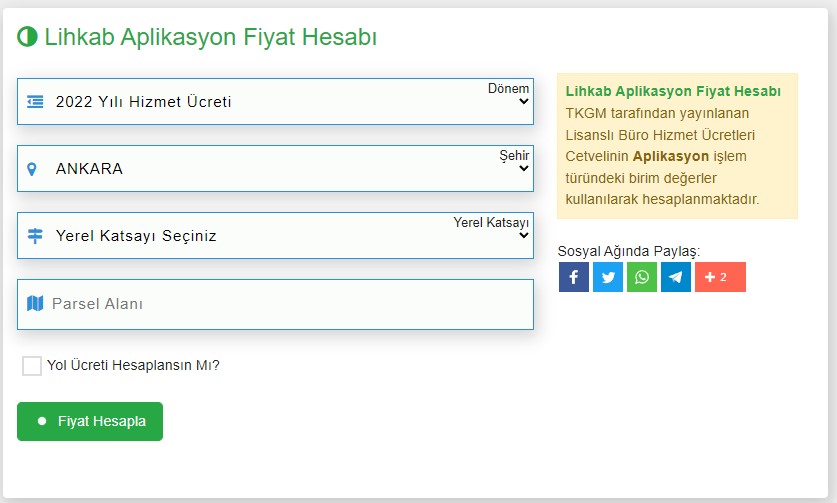Show 2 more share options
Viewport: 837px width, 503px height.
click(720, 277)
